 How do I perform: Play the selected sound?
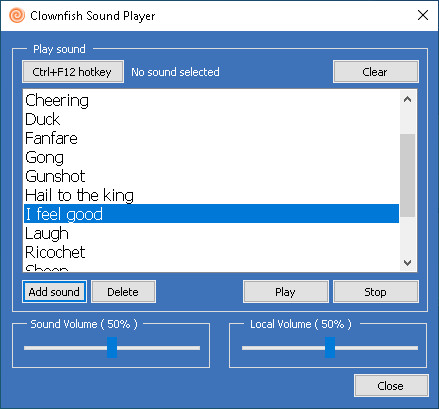click(286, 292)
